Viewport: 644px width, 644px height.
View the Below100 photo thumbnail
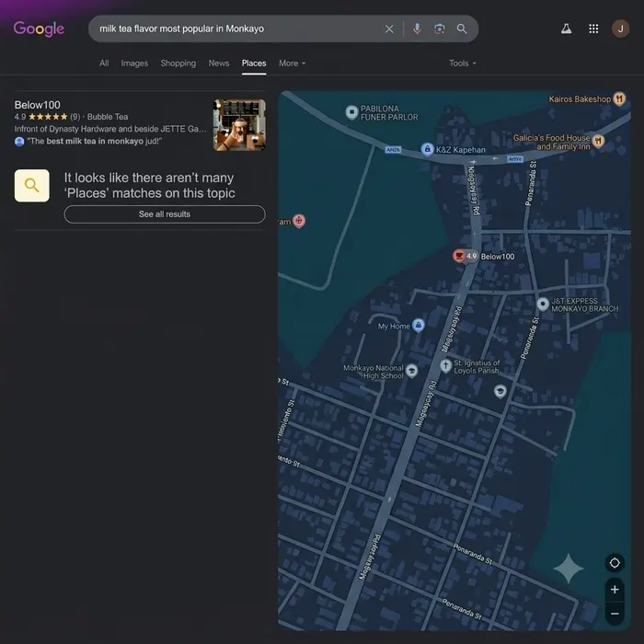click(239, 125)
